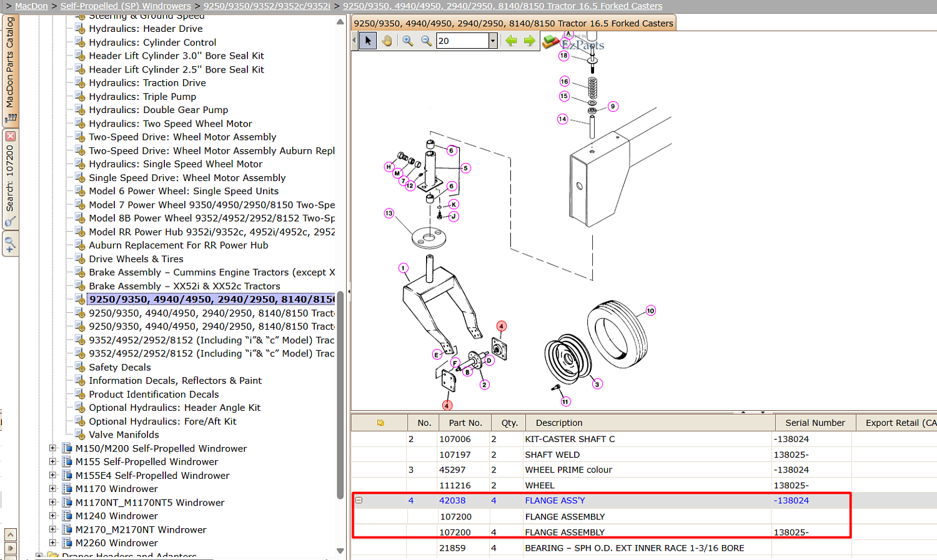The width and height of the screenshot is (937, 560).
Task: Click callout 1 caster fork in diagram
Action: 404,268
